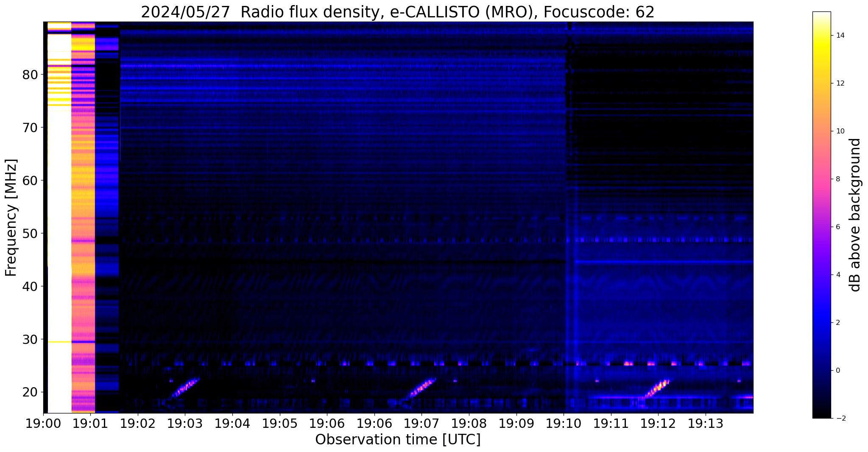Select the 19:12 time tick label
This screenshot has height=452, width=868.
tap(658, 424)
